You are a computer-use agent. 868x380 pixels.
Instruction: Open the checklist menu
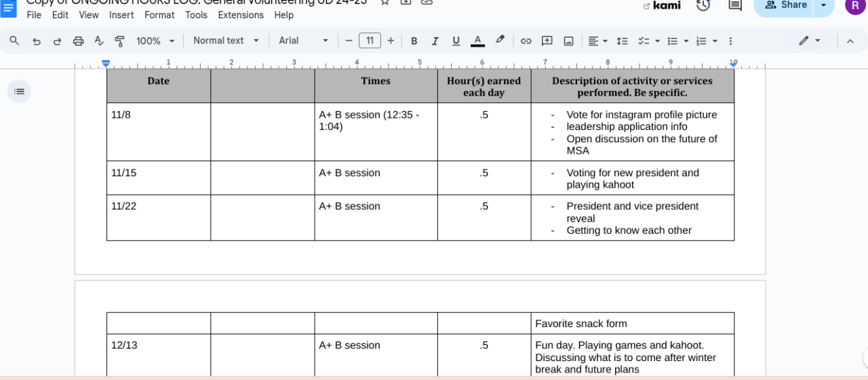[648, 41]
